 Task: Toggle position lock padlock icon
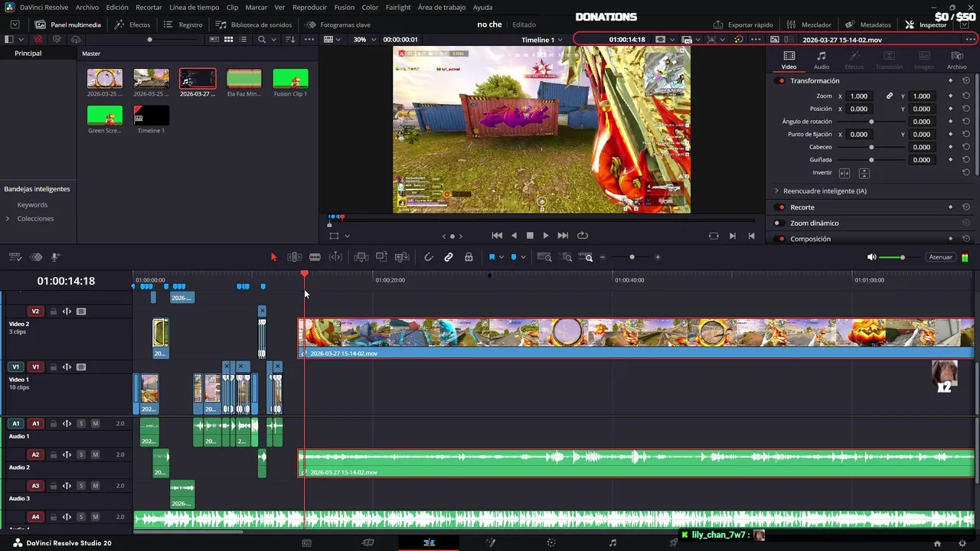point(469,257)
